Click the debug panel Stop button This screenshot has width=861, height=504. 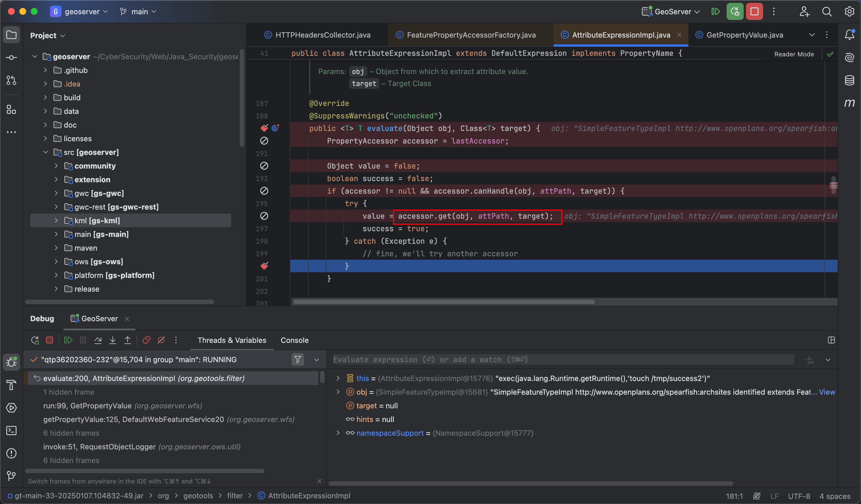pos(50,340)
